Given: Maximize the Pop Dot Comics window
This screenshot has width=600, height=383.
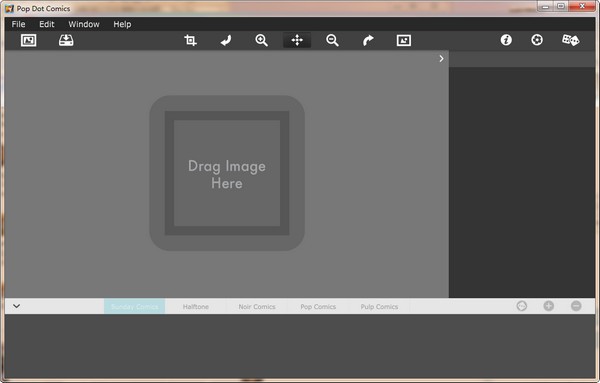Looking at the screenshot, I should pos(561,7).
